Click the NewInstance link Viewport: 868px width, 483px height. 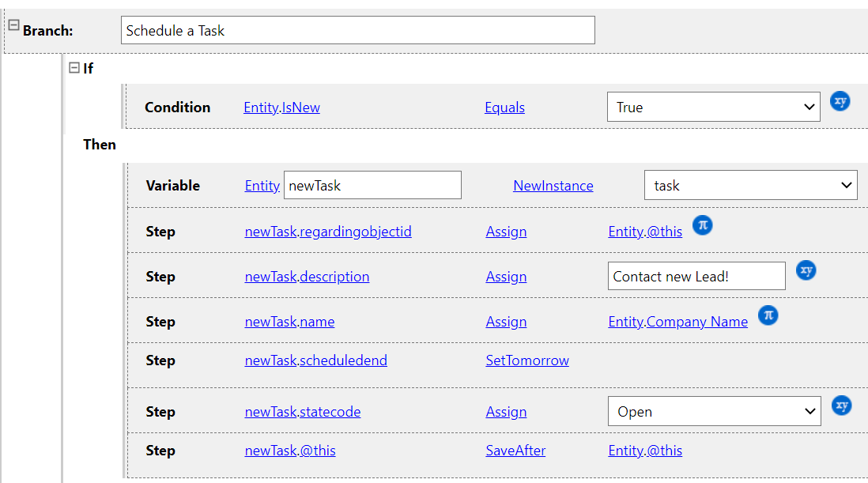pos(553,186)
